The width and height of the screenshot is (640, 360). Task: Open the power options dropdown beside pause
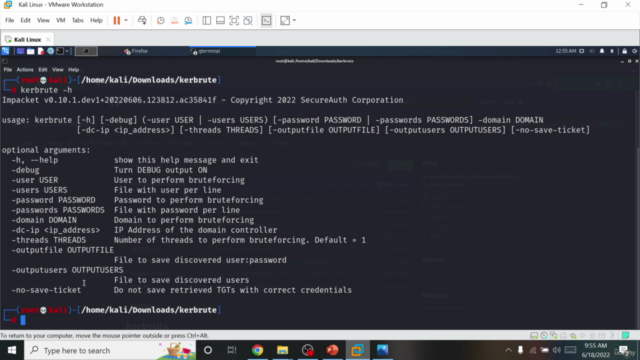pos(126,20)
